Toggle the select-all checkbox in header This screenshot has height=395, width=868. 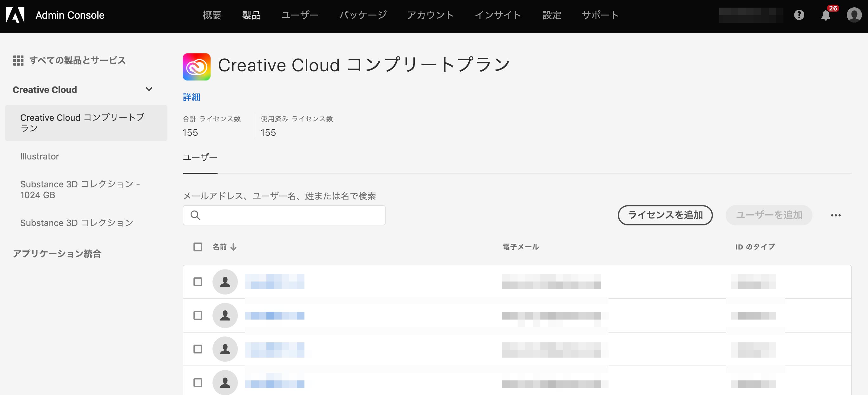pos(198,247)
